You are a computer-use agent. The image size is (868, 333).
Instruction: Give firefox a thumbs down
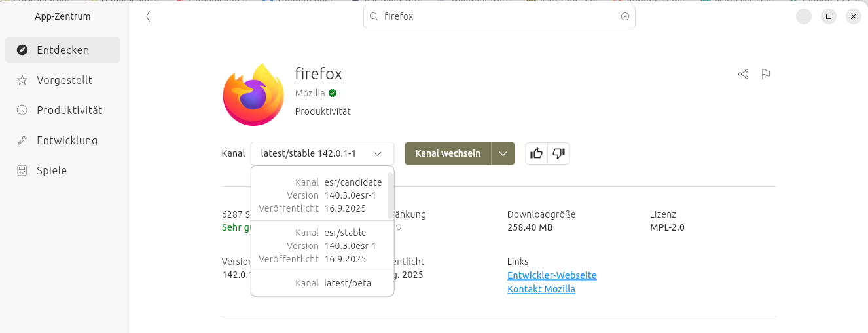click(x=558, y=153)
